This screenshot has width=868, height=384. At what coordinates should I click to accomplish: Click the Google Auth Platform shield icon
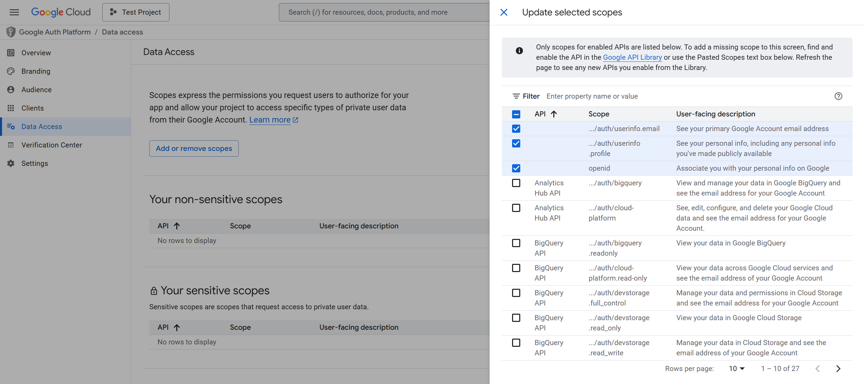[11, 32]
